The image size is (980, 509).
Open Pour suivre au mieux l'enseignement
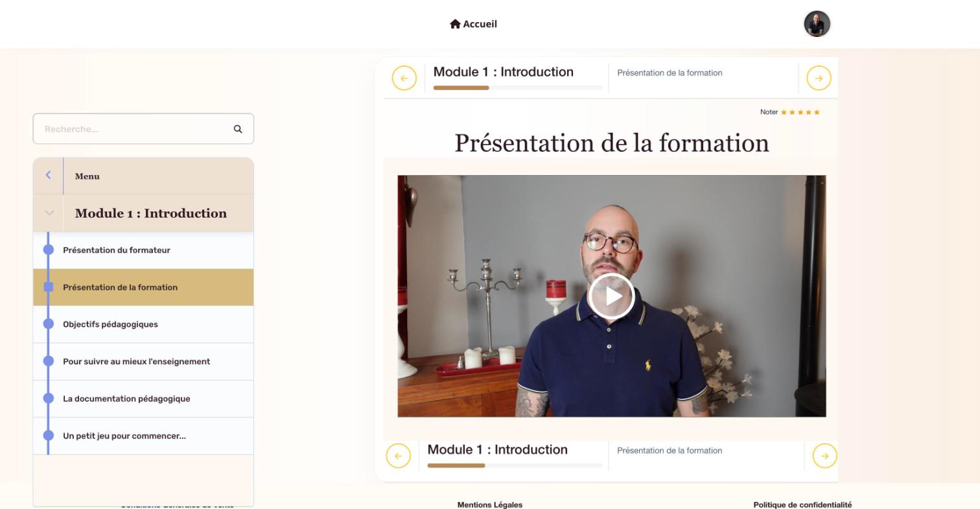[143, 362]
